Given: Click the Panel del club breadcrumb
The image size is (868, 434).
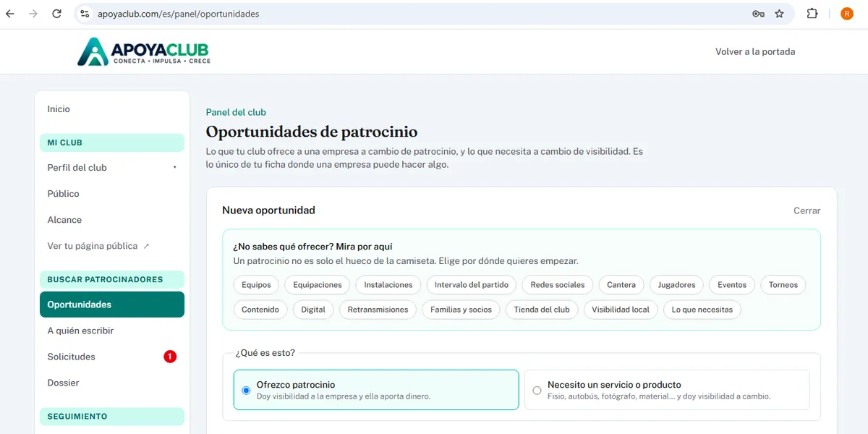Looking at the screenshot, I should click(236, 112).
